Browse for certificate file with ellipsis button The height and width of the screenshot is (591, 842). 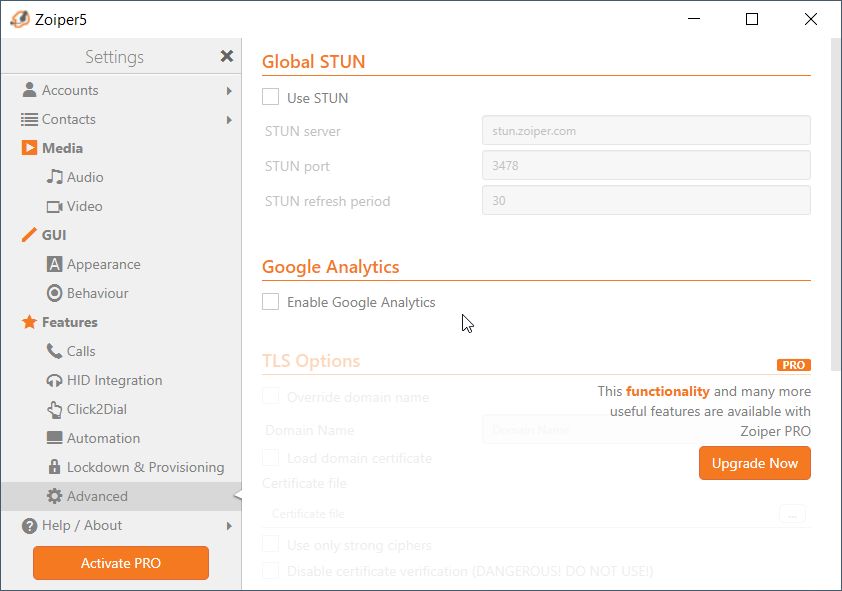click(x=792, y=514)
